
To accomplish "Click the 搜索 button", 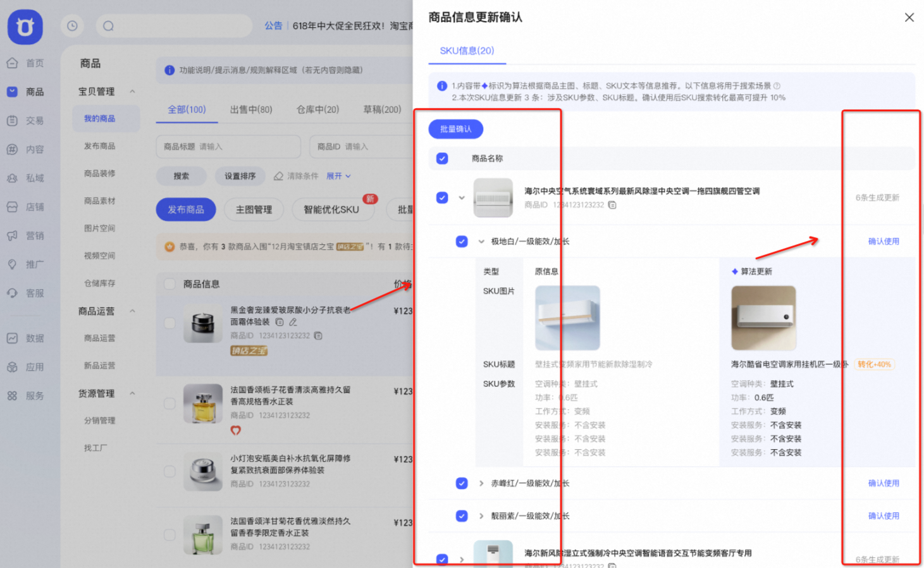I will coord(182,176).
